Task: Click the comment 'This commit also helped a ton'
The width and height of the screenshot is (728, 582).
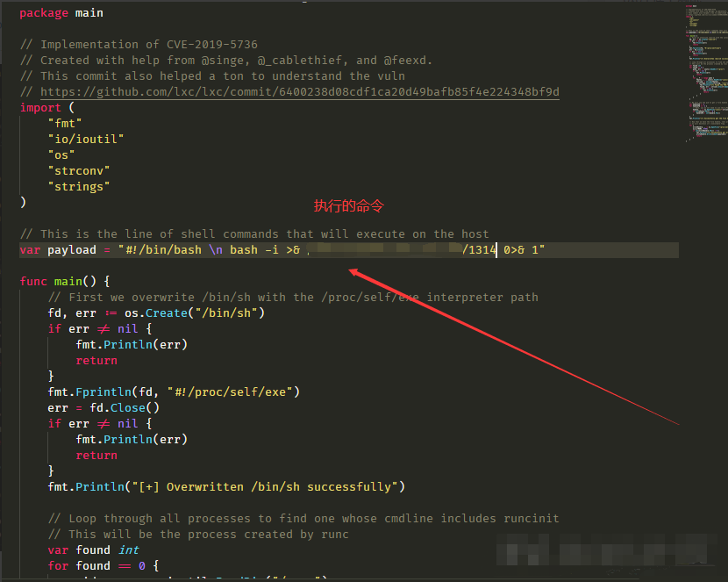Action: pos(212,76)
